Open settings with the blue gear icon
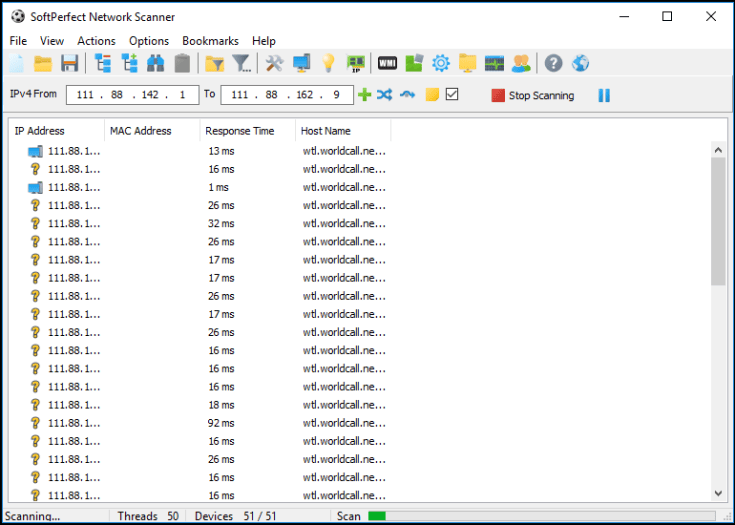 pyautogui.click(x=441, y=63)
